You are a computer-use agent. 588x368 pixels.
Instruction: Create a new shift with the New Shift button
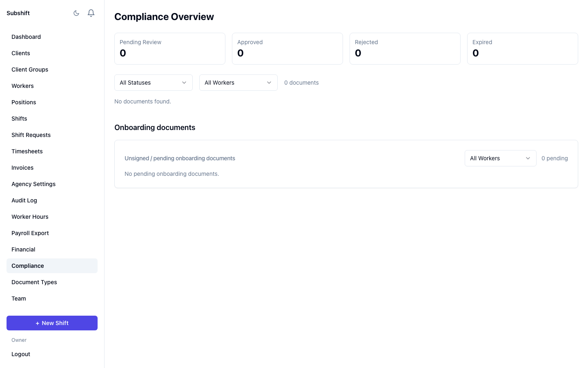(x=52, y=323)
